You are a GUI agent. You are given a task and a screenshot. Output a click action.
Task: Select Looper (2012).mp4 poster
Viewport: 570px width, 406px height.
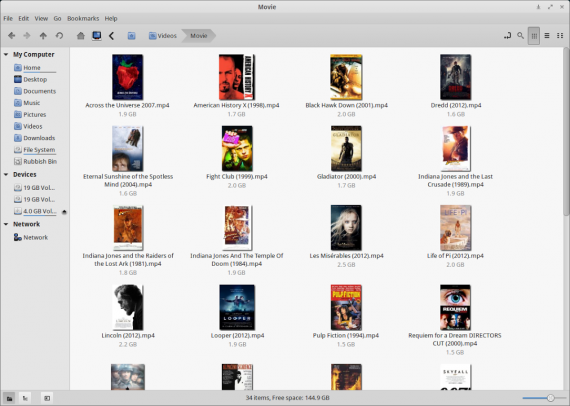(x=237, y=307)
